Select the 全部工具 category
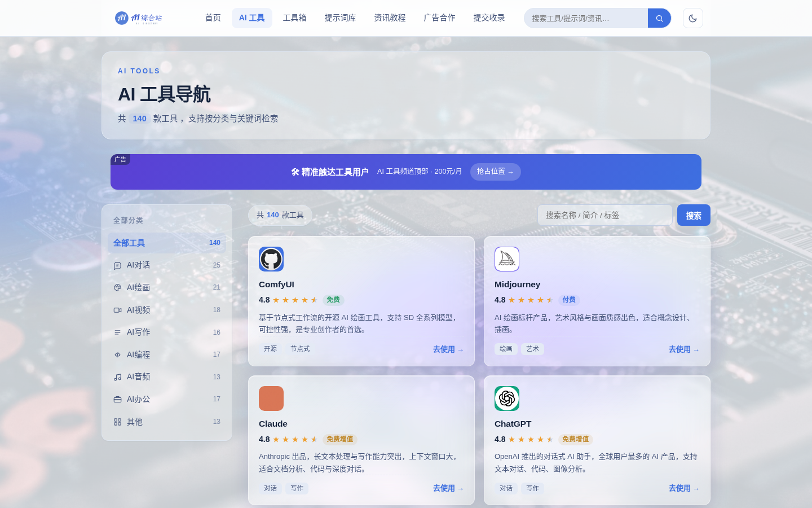The width and height of the screenshot is (812, 508). click(x=167, y=243)
